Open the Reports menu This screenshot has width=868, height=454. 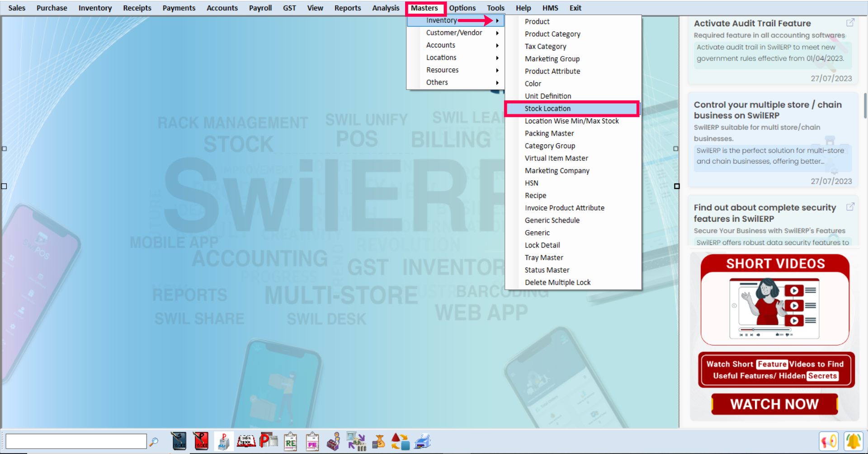point(348,8)
